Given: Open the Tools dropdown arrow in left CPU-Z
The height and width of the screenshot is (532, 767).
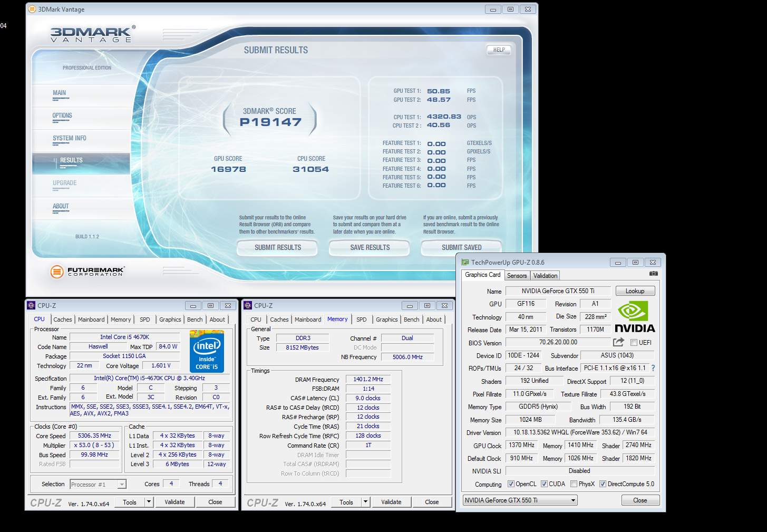Looking at the screenshot, I should point(149,502).
